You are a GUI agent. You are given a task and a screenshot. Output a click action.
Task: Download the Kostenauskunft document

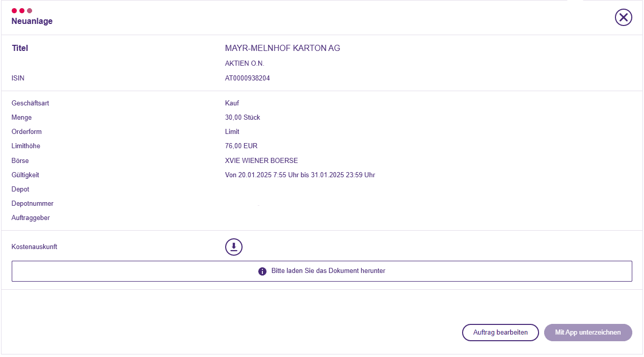234,247
